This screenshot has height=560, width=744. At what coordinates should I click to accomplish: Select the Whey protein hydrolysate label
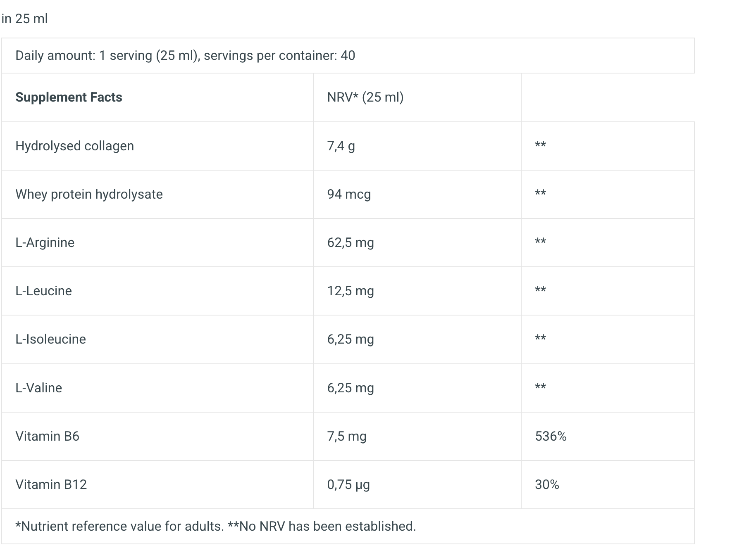(89, 195)
